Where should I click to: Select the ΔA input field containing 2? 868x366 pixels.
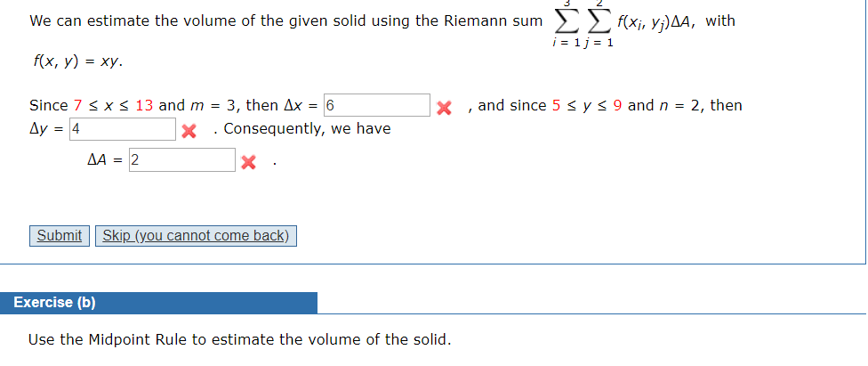(x=182, y=160)
